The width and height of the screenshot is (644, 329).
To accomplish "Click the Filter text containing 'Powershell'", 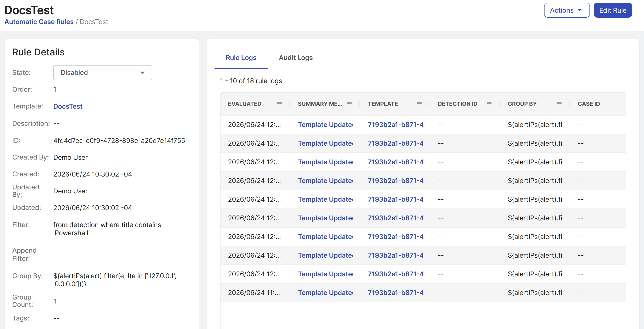I will [x=107, y=229].
